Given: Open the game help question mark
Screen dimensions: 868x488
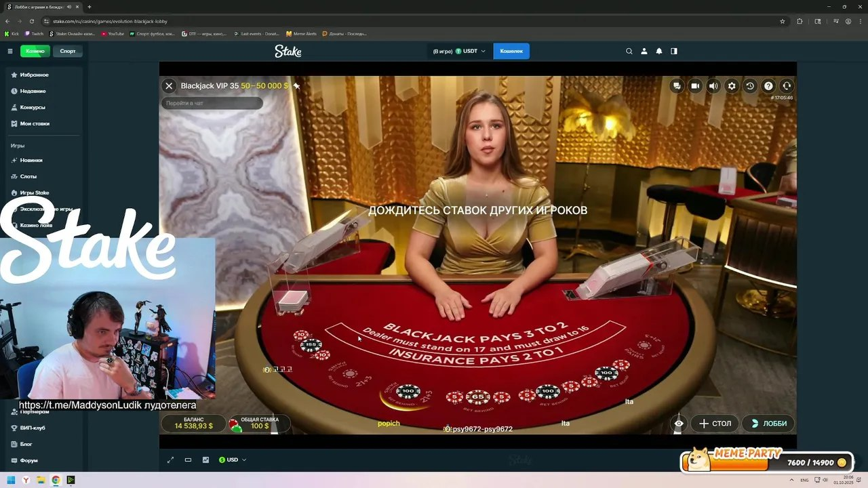Looking at the screenshot, I should coord(768,86).
